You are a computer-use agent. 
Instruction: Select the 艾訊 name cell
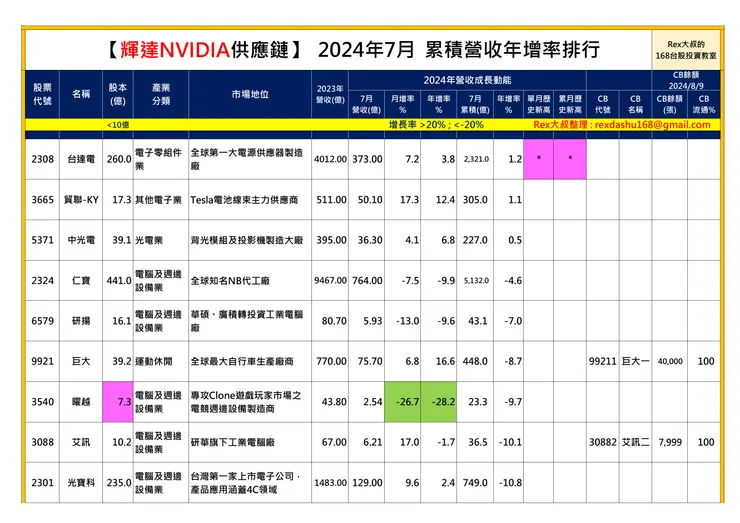point(81,442)
